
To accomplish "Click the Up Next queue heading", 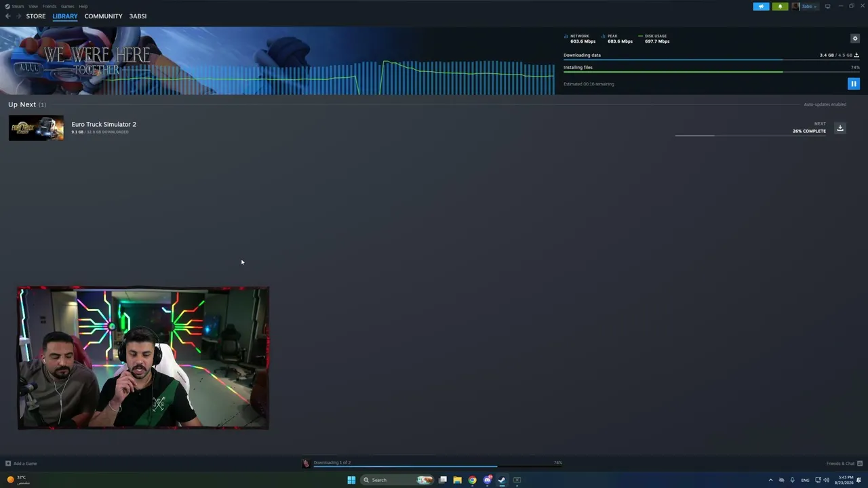I will [x=27, y=104].
